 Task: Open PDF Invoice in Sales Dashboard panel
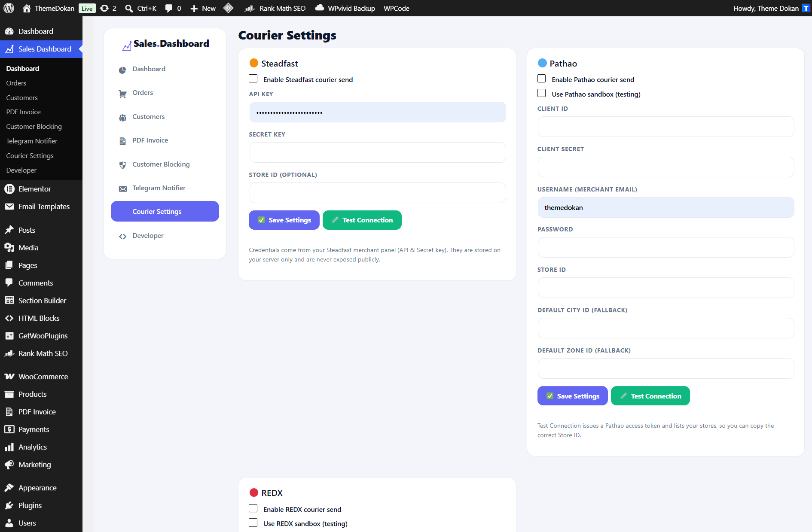[165, 140]
